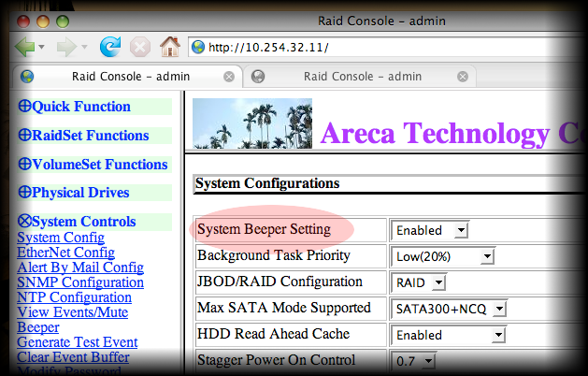The image size is (588, 376).
Task: Close the window with the red button
Action: coord(23,22)
